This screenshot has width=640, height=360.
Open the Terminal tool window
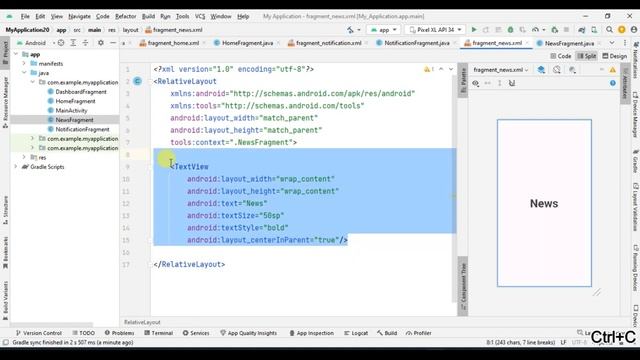tap(158, 333)
